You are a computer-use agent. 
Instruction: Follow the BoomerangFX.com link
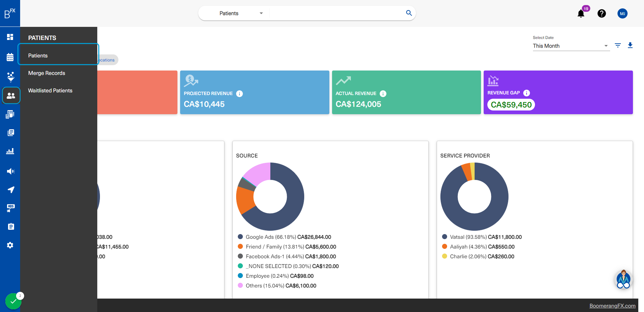pos(612,306)
